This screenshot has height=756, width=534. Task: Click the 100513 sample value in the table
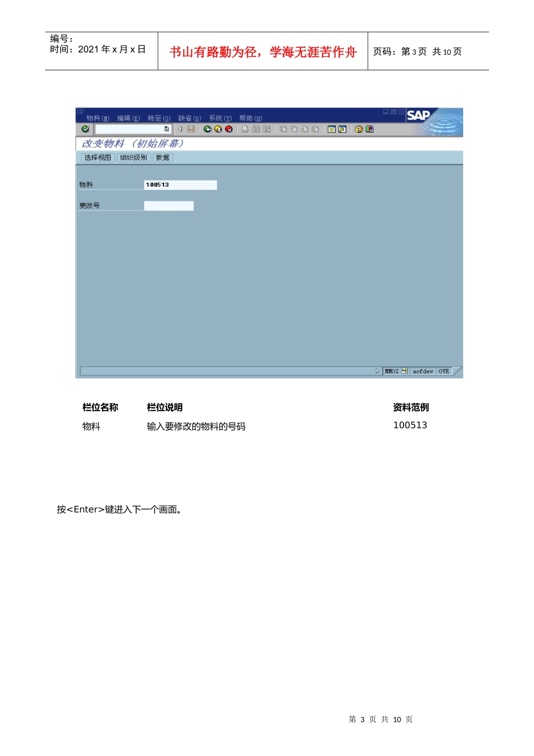(410, 425)
